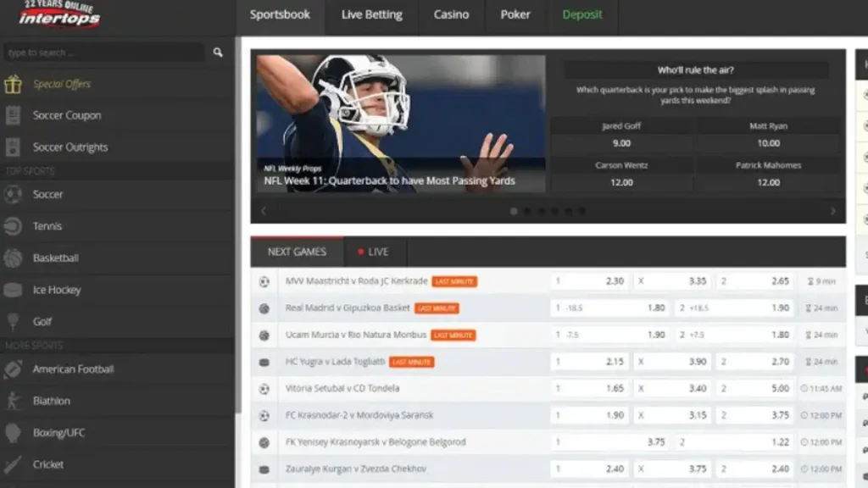This screenshot has height=488, width=868.
Task: Show next banner with right arrow
Action: tap(833, 211)
